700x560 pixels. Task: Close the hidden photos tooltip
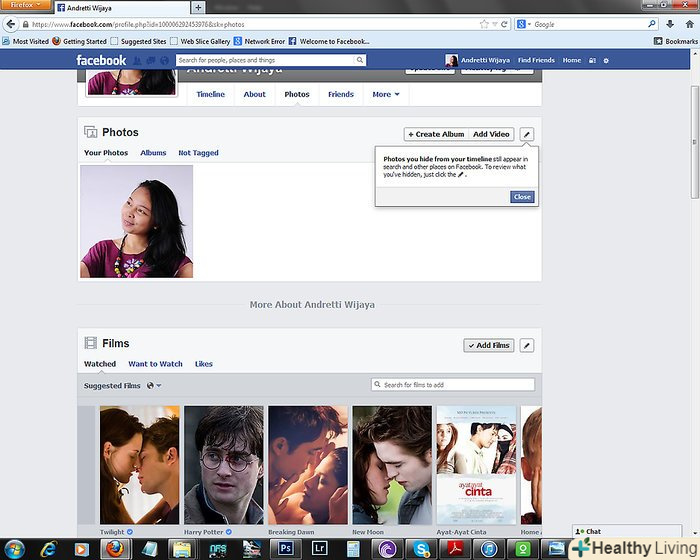tap(522, 197)
